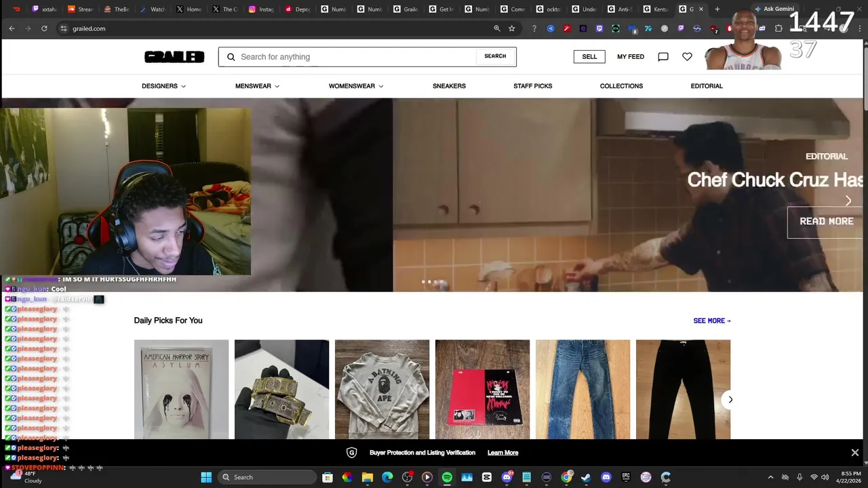The image size is (868, 488).
Task: Open the A Bathing Ape sweatshirt listing
Action: (x=382, y=390)
